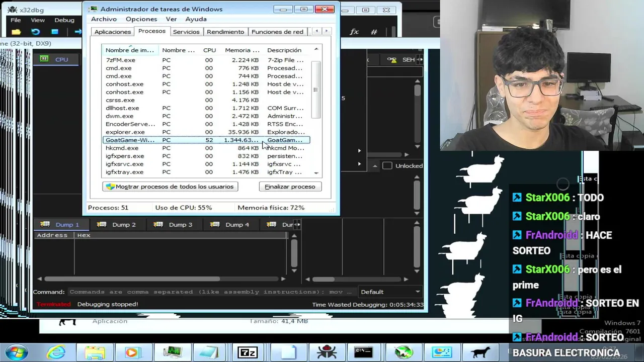Click the x32dbg open file folder icon
The width and height of the screenshot is (644, 362).
point(16,32)
